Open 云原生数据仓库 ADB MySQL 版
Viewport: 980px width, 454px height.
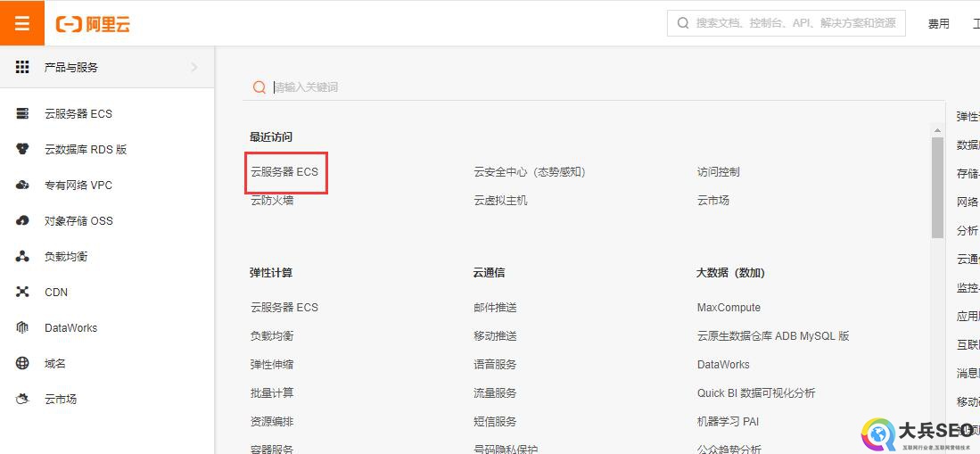773,335
